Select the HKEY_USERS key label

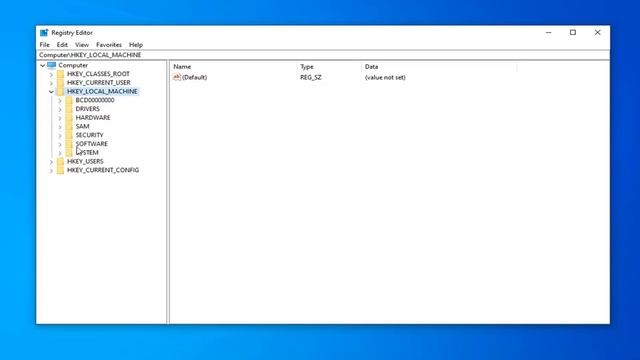85,161
